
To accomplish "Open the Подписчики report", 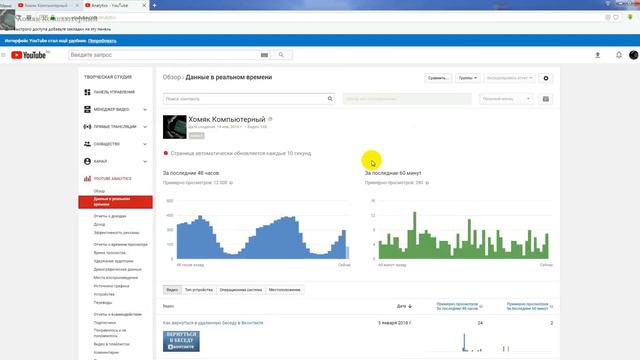I will 104,322.
